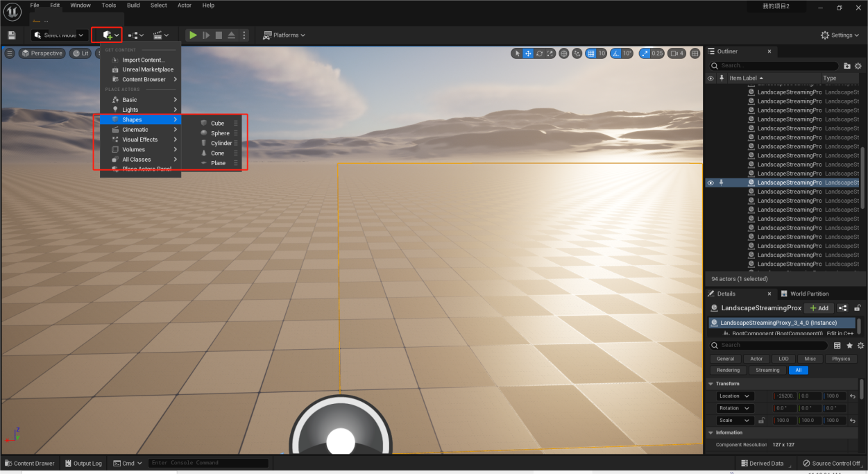
Task: Select the Physics filter button
Action: [841, 359]
